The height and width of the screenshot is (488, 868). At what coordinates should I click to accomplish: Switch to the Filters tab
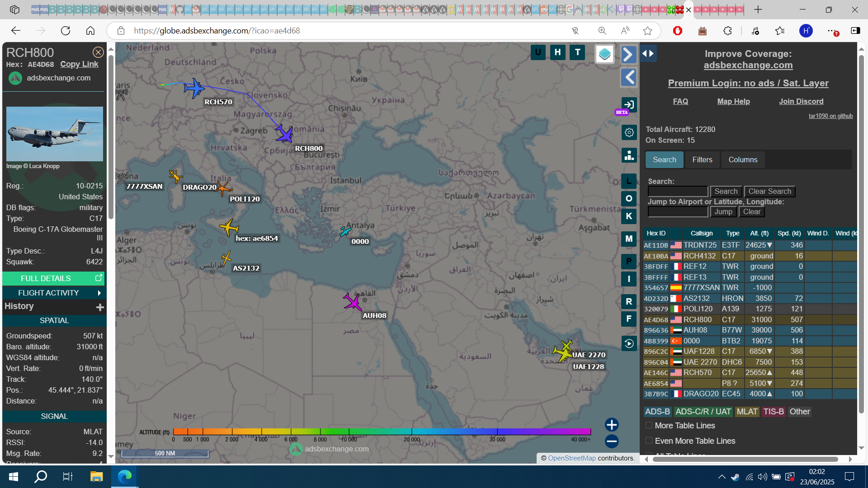point(702,160)
